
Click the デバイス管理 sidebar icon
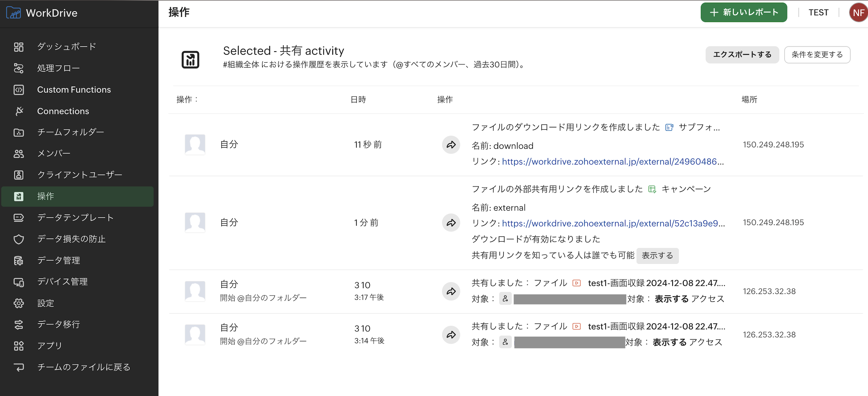[x=19, y=282]
